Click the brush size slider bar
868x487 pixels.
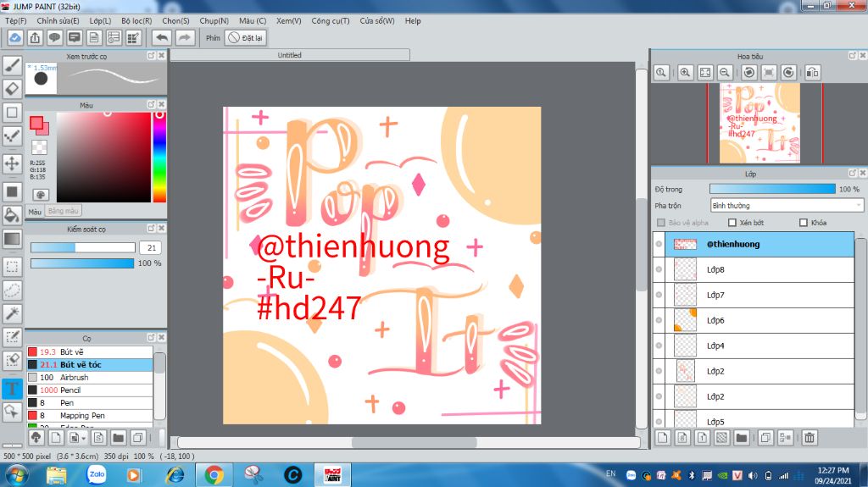click(82, 247)
